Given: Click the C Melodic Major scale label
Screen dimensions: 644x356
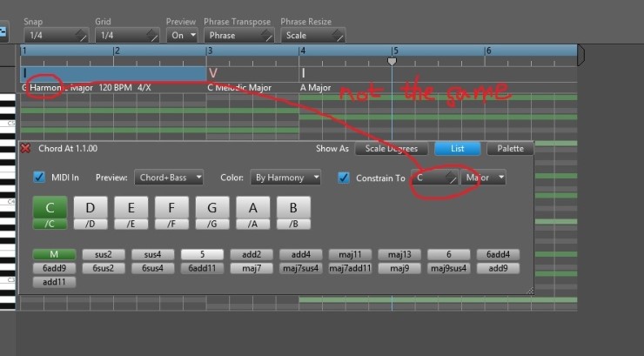Looking at the screenshot, I should (239, 87).
